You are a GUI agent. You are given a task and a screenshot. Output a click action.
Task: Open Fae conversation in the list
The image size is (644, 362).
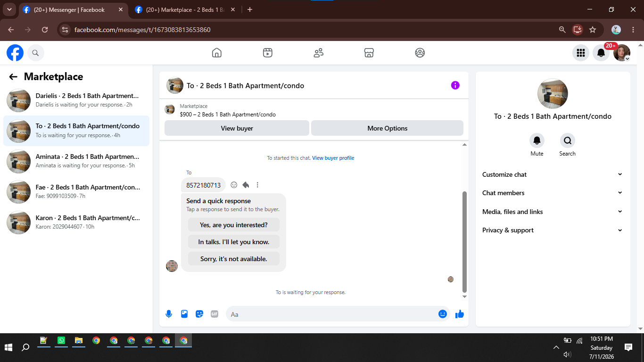(76, 191)
